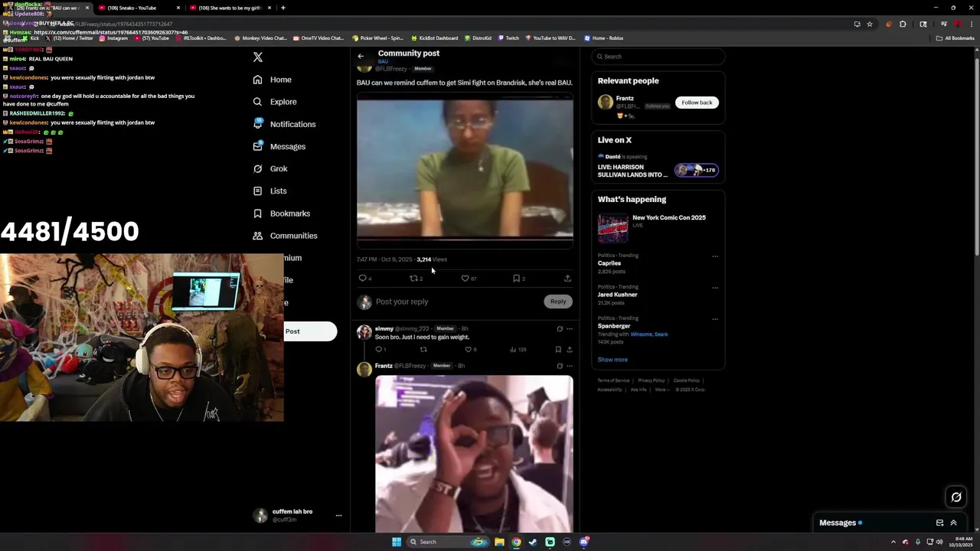Open Grok icon on Frantz's reply
The image size is (980, 551).
click(x=560, y=366)
